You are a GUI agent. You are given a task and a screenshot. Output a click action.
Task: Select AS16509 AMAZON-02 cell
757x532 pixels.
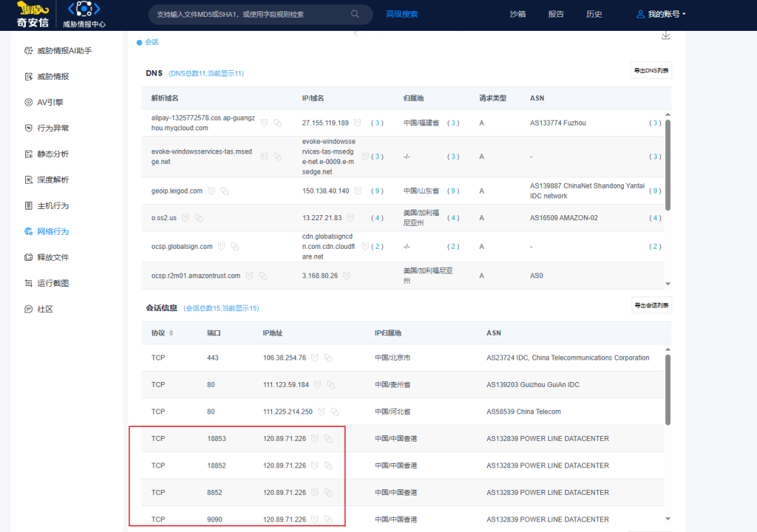(x=564, y=218)
